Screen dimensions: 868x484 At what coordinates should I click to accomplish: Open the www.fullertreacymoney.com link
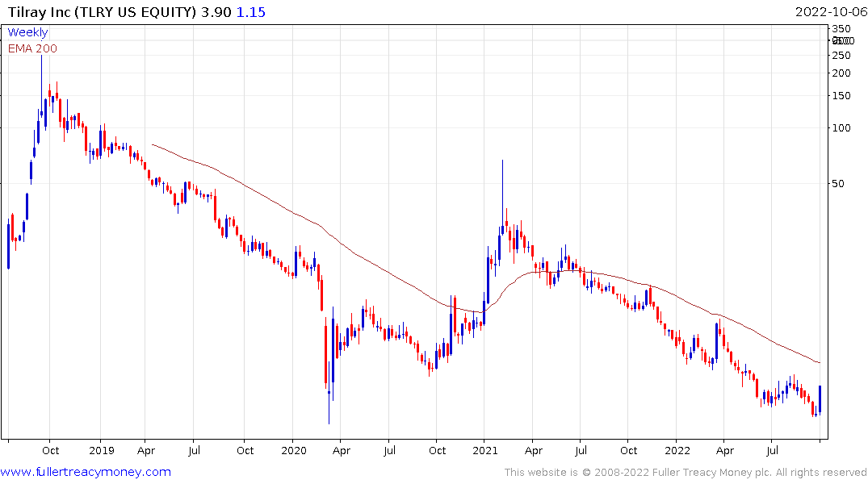click(x=86, y=472)
